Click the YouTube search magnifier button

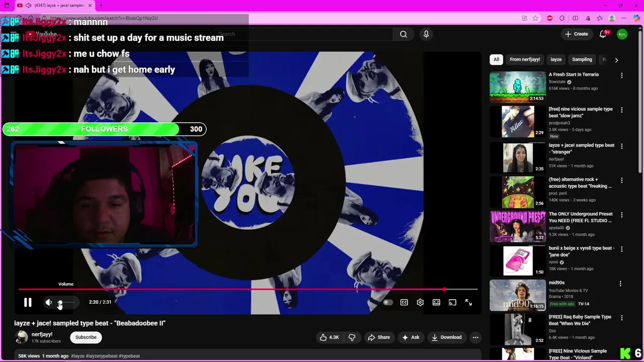(x=403, y=34)
